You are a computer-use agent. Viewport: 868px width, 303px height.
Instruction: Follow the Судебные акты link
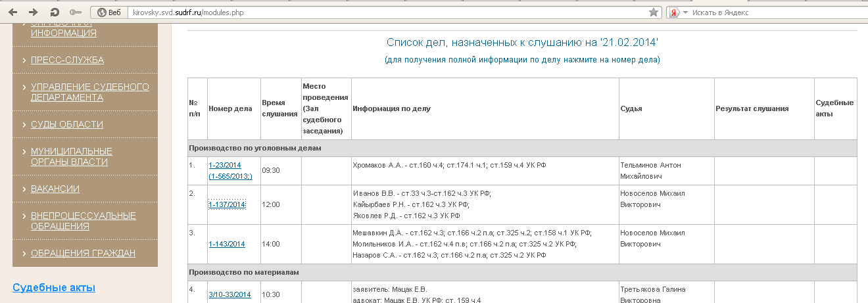coord(54,287)
